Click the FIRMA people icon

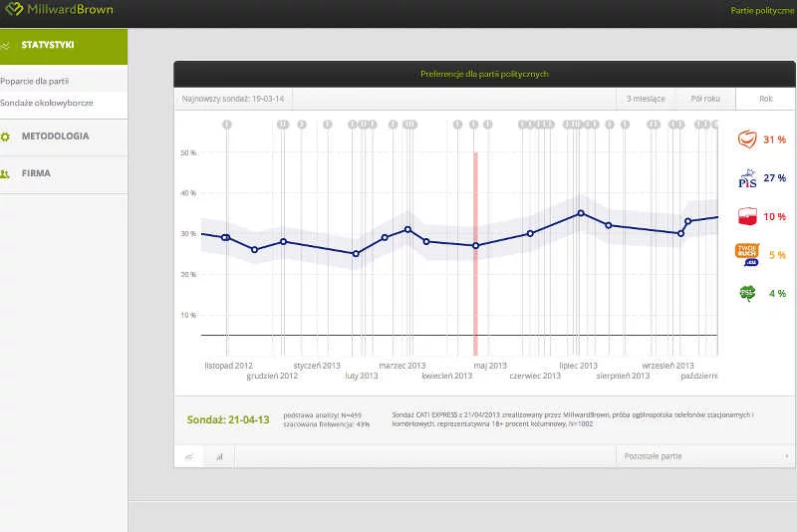[5, 173]
